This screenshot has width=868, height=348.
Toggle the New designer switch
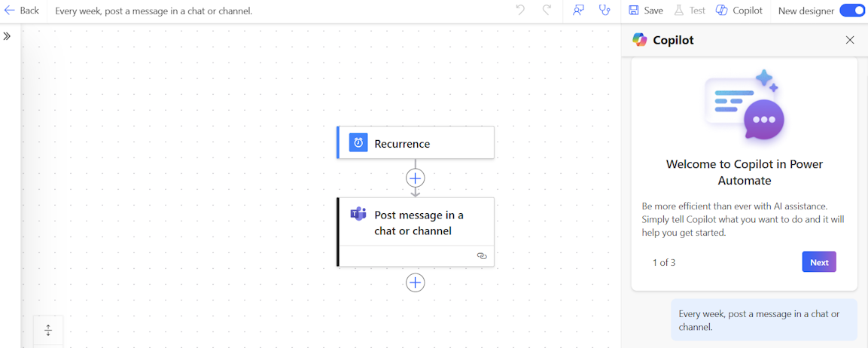tap(852, 11)
